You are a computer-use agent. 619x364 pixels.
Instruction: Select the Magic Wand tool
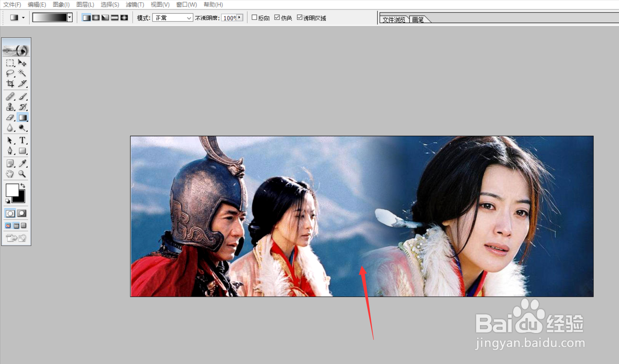point(22,73)
